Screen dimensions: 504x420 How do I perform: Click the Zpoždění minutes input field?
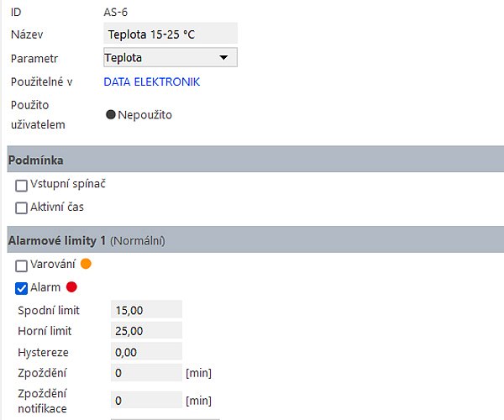tap(146, 373)
